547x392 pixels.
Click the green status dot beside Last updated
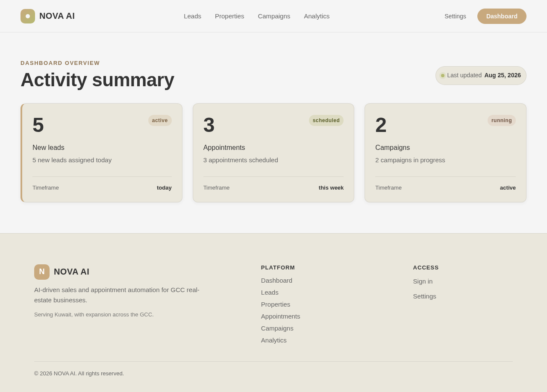pyautogui.click(x=443, y=76)
